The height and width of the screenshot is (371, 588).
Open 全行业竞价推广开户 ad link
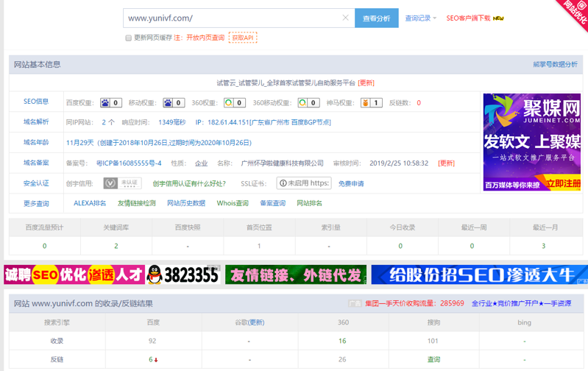[x=521, y=303]
